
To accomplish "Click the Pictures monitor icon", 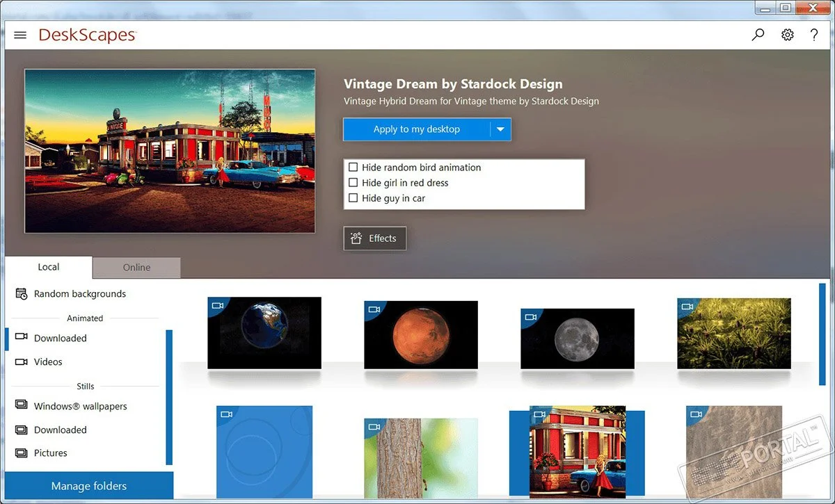I will tap(21, 453).
